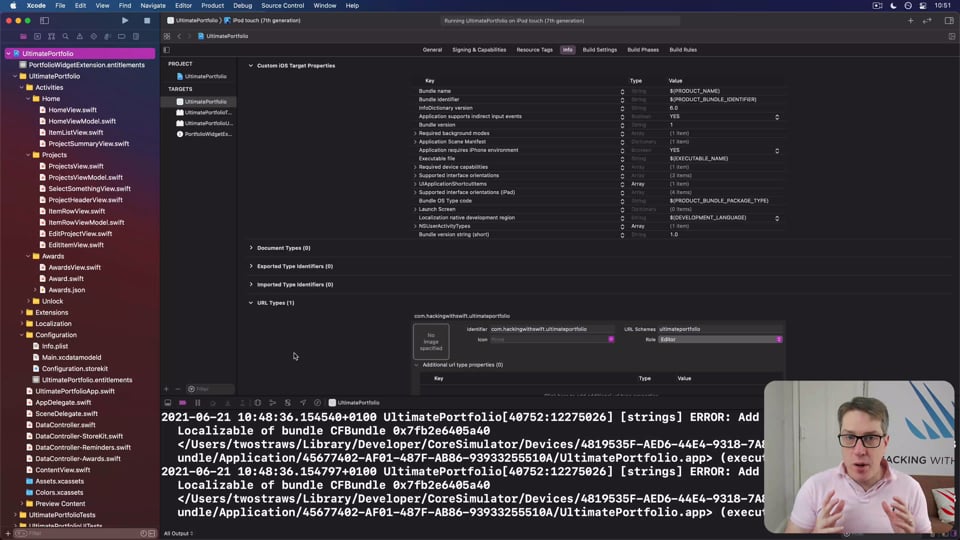The height and width of the screenshot is (540, 960).
Task: Switch to Resource Tags tab
Action: tap(534, 50)
